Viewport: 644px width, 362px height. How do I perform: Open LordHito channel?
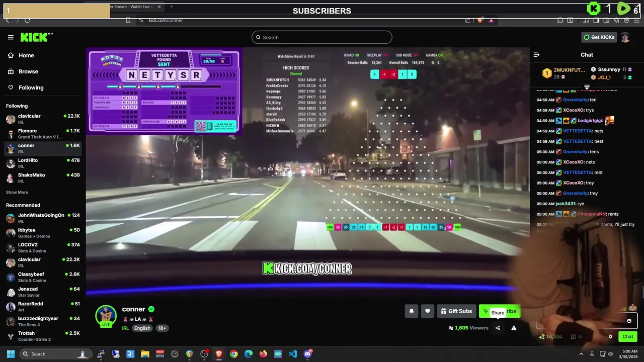click(x=43, y=163)
